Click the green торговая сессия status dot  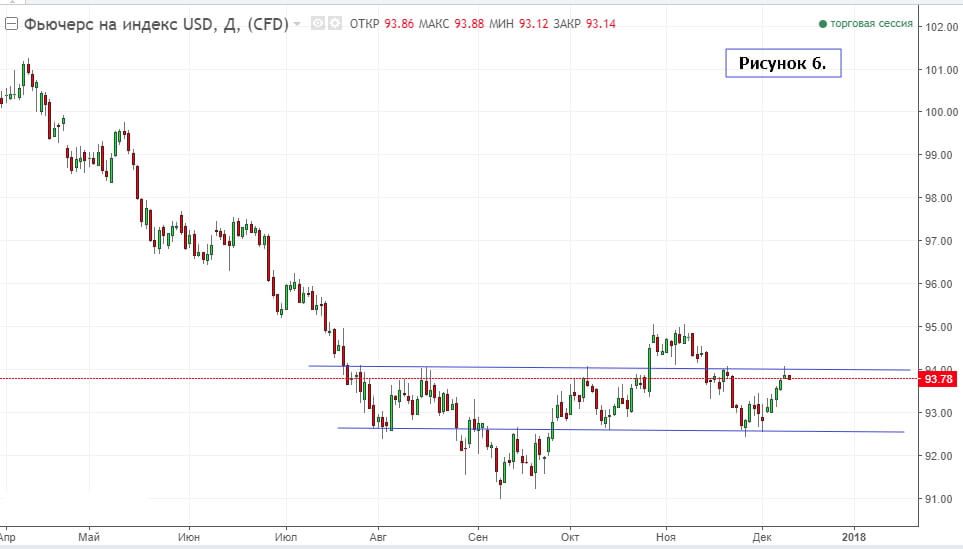click(x=823, y=24)
